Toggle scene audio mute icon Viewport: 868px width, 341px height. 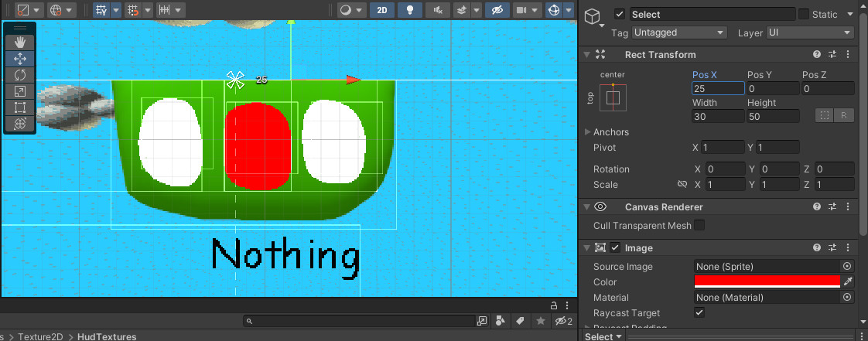coord(438,10)
